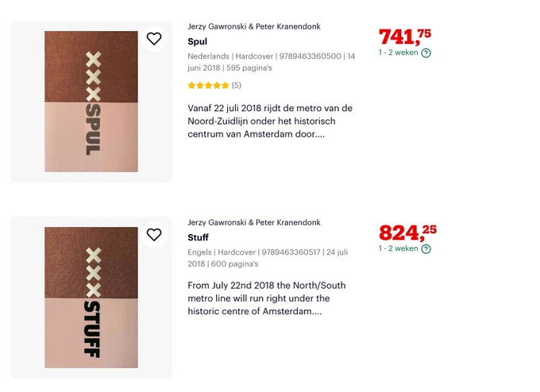Select authors above the Stuff title
The image size is (540, 392).
[254, 222]
